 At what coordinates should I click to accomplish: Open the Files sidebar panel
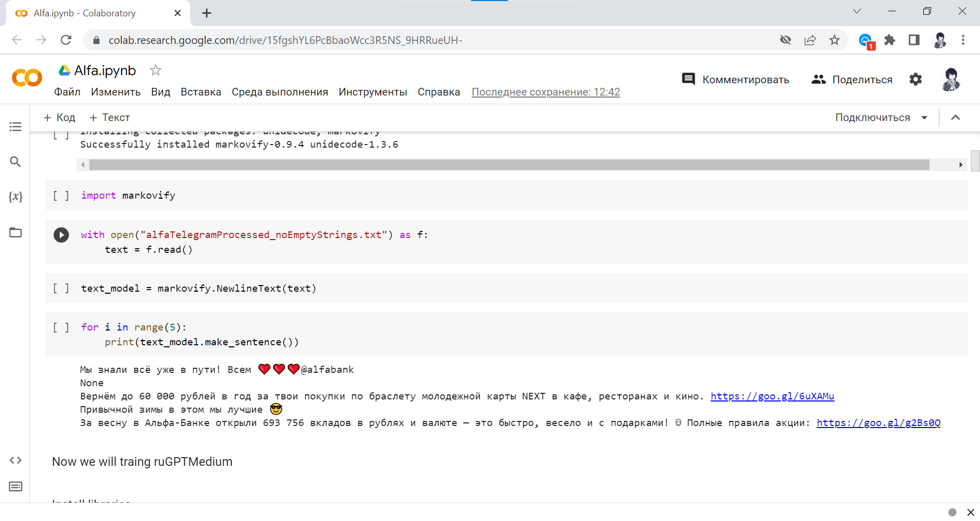[15, 232]
